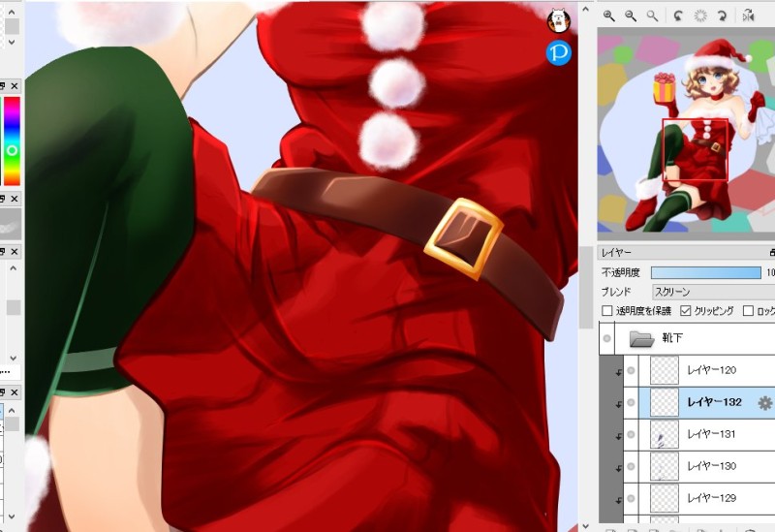The width and height of the screenshot is (775, 532).
Task: Pick a hue on the rainbow color bar
Action: tap(12, 141)
